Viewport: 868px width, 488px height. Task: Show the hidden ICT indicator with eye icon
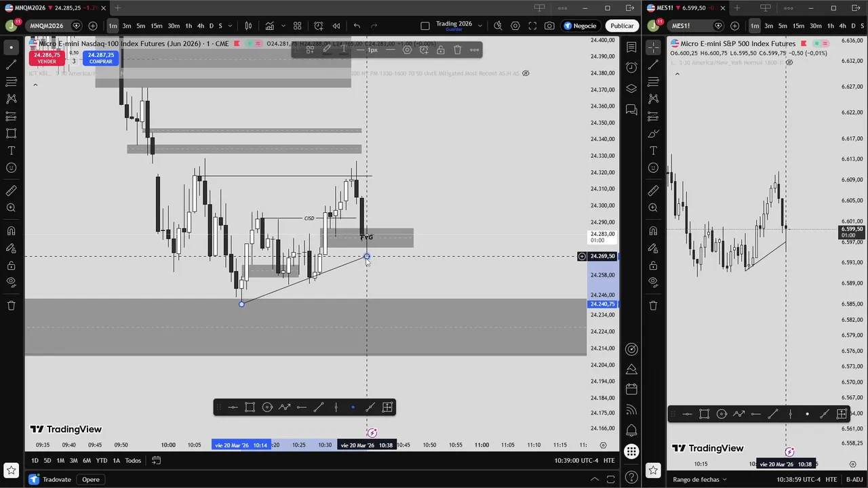(526, 73)
